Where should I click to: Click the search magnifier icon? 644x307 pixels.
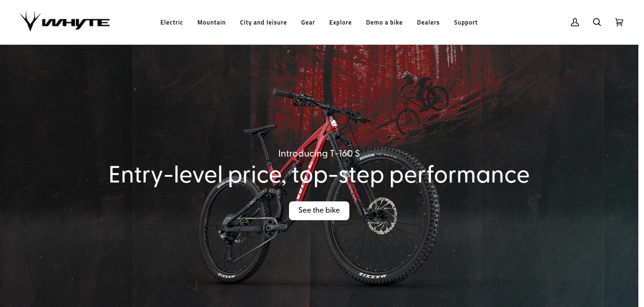point(597,22)
